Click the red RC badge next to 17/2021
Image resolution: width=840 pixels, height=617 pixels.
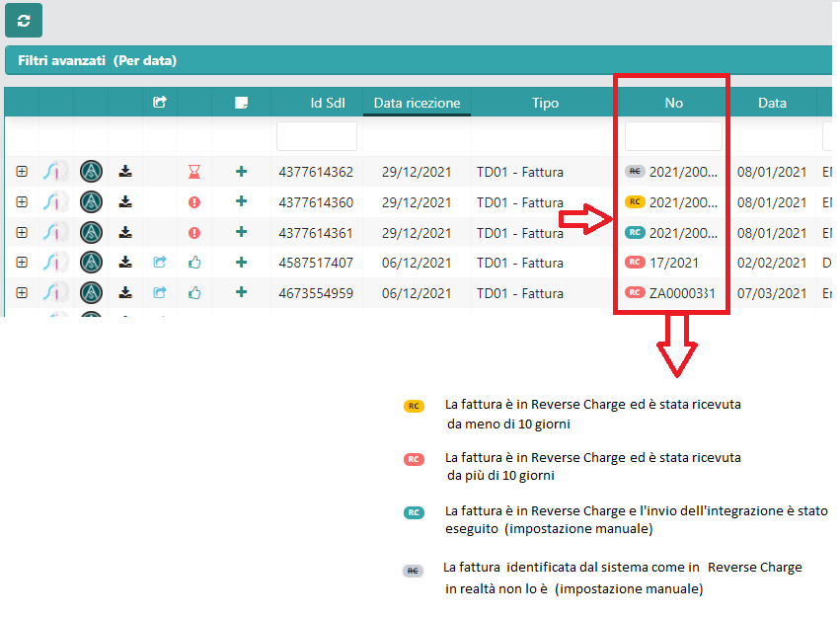click(635, 262)
